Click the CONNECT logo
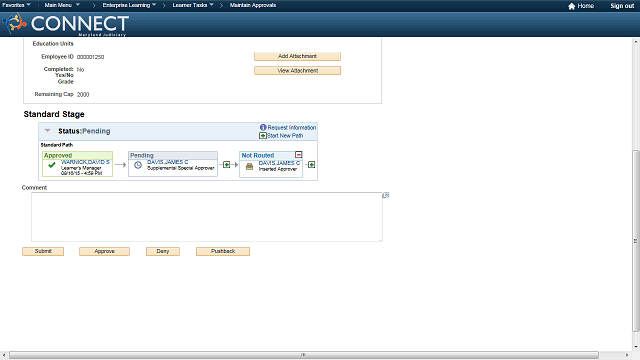The height and width of the screenshot is (360, 640). tap(66, 24)
